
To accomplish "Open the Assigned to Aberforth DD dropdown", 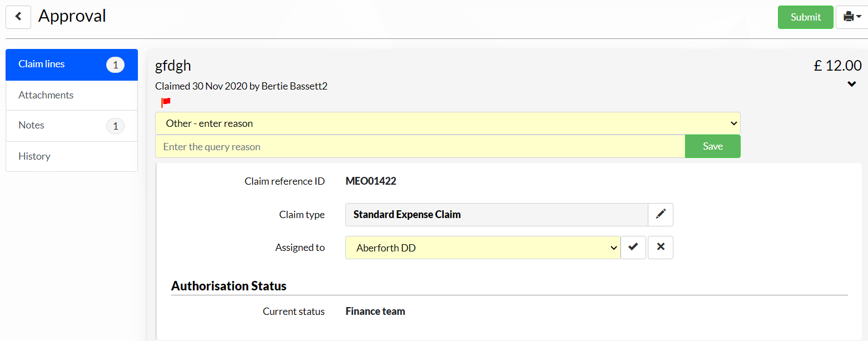I will (483, 248).
